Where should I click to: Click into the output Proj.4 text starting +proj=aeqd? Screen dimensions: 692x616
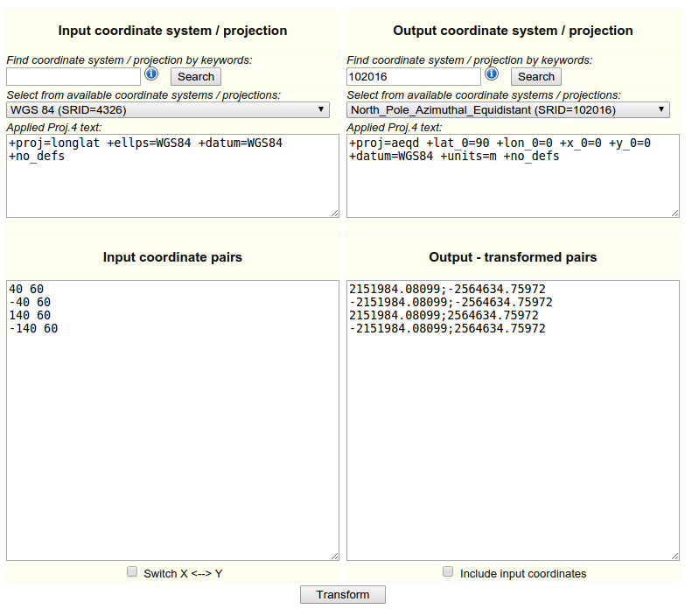coord(500,143)
